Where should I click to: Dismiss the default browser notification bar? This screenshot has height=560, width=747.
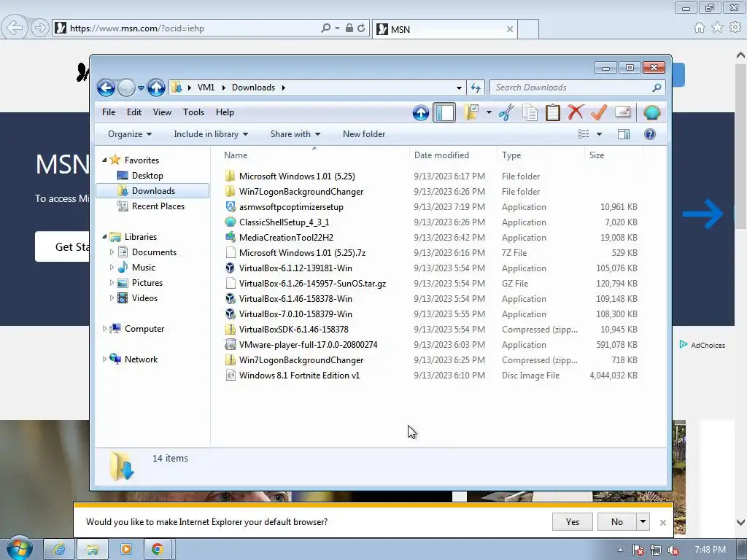click(x=662, y=522)
